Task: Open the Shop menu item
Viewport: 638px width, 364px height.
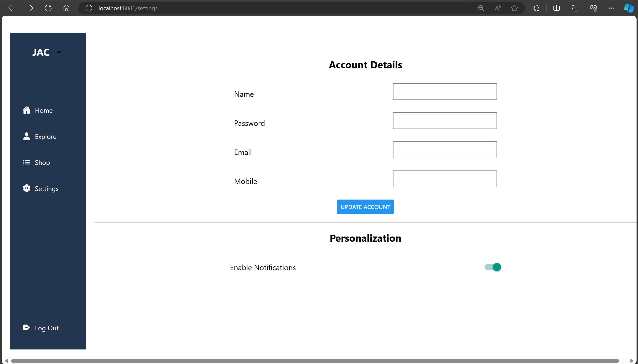Action: [x=42, y=163]
